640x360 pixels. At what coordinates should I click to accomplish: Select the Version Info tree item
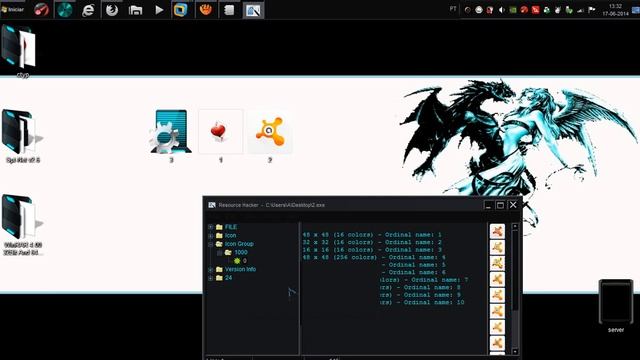click(x=236, y=269)
